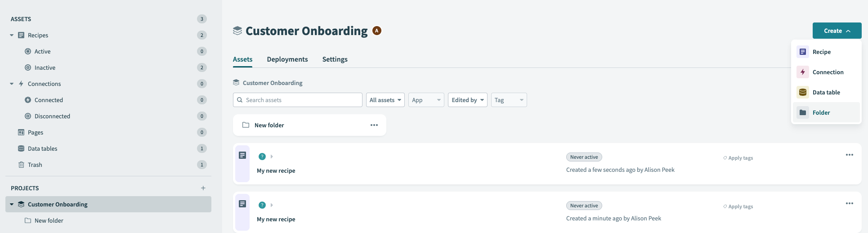Click the plus icon beside PROJECTS

tap(203, 188)
